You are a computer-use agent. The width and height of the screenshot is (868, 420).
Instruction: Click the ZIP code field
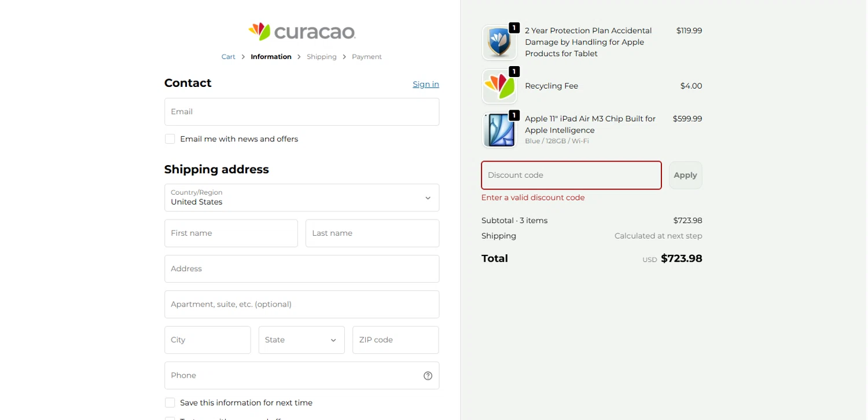[x=396, y=340]
